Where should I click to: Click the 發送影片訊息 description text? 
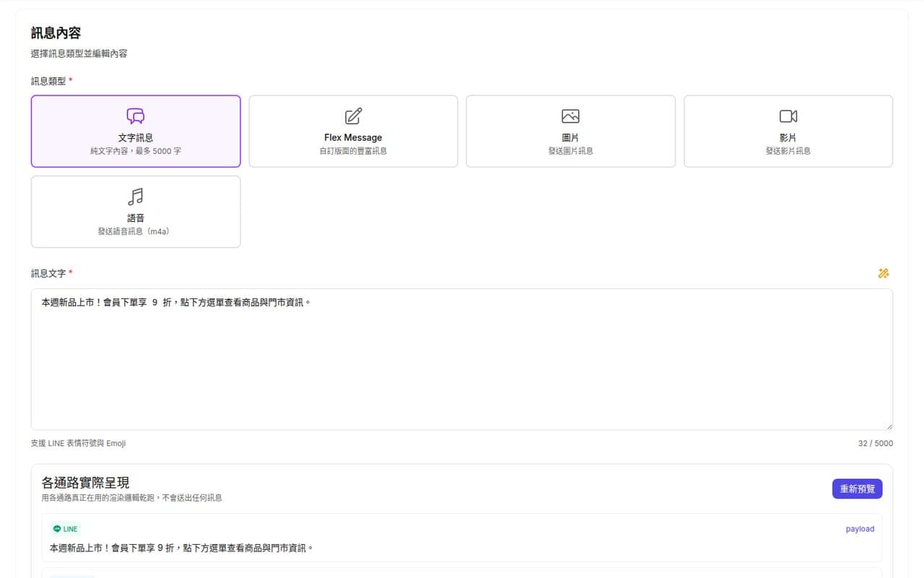tap(788, 151)
